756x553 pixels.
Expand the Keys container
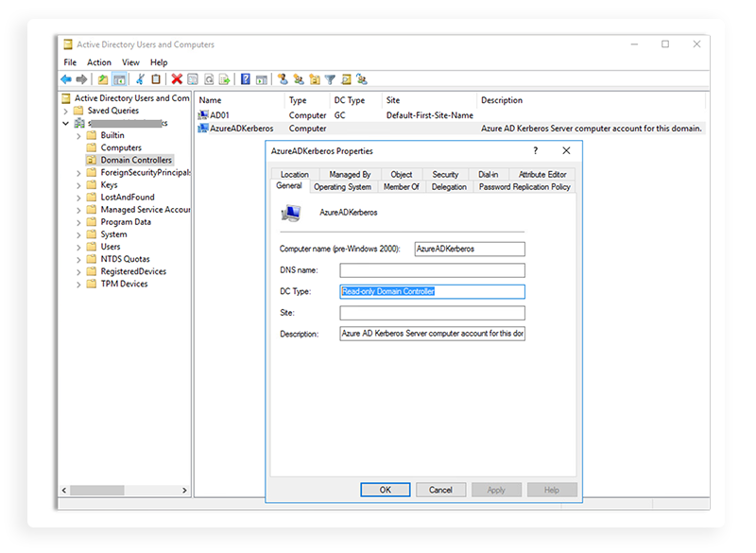[x=78, y=185]
